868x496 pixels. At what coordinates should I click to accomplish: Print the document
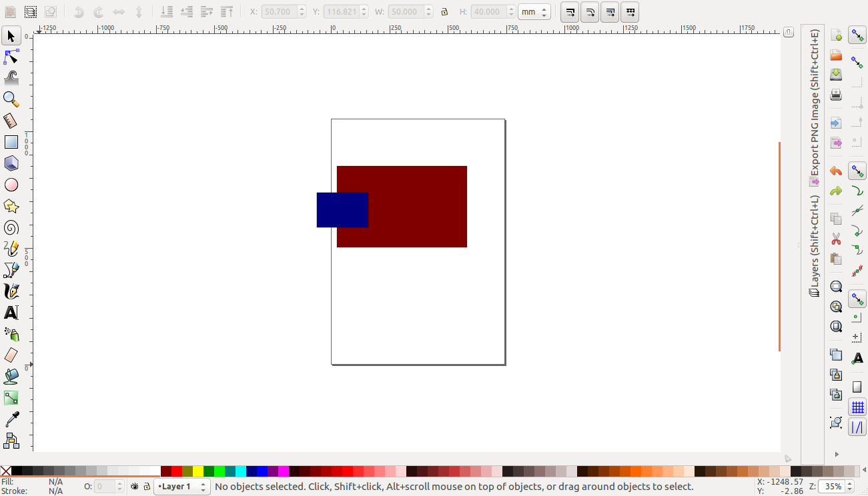(x=836, y=95)
